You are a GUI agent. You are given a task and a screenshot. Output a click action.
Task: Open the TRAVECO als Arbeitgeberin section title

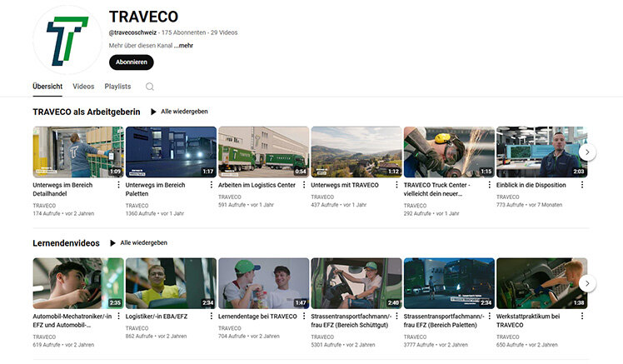(x=87, y=112)
